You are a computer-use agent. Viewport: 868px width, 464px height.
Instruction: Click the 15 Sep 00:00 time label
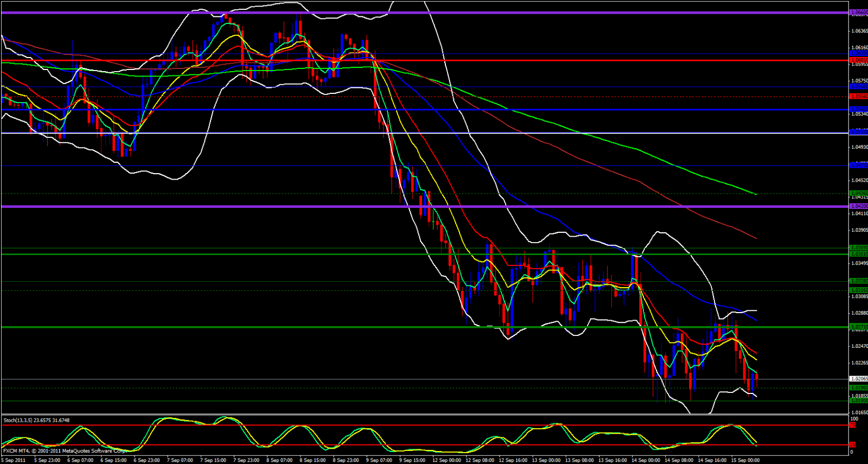(x=745, y=460)
